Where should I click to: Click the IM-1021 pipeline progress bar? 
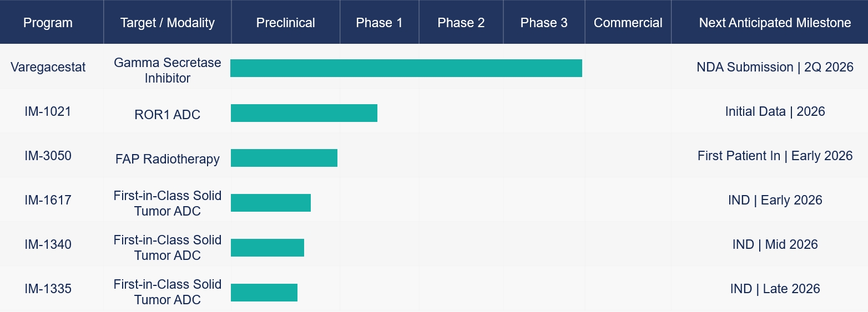[304, 113]
